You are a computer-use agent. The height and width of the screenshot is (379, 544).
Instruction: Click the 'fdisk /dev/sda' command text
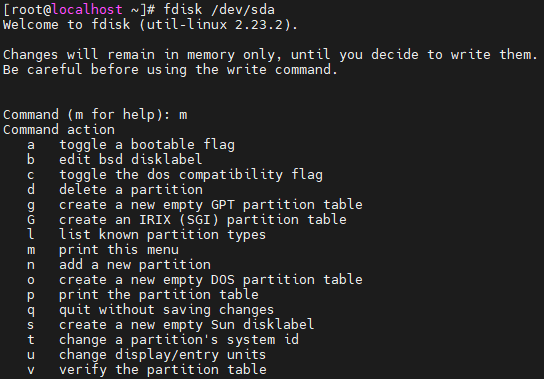coord(219,9)
